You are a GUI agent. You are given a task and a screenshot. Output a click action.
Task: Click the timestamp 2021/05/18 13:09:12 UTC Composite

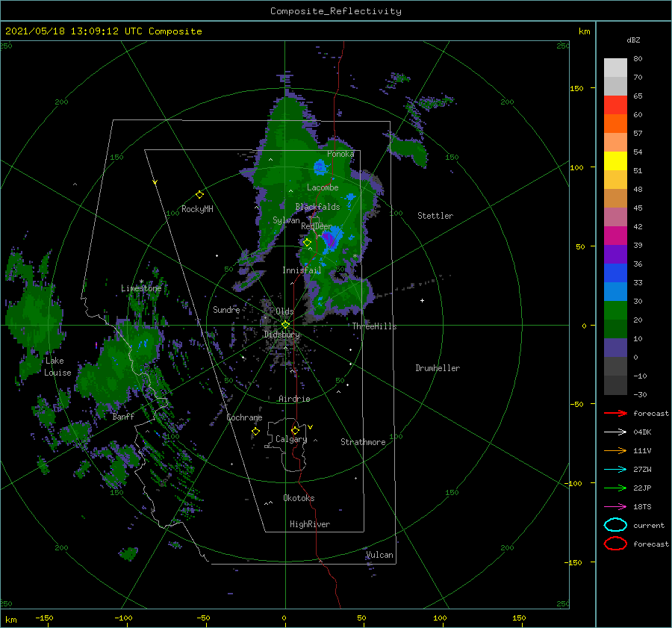pyautogui.click(x=103, y=31)
